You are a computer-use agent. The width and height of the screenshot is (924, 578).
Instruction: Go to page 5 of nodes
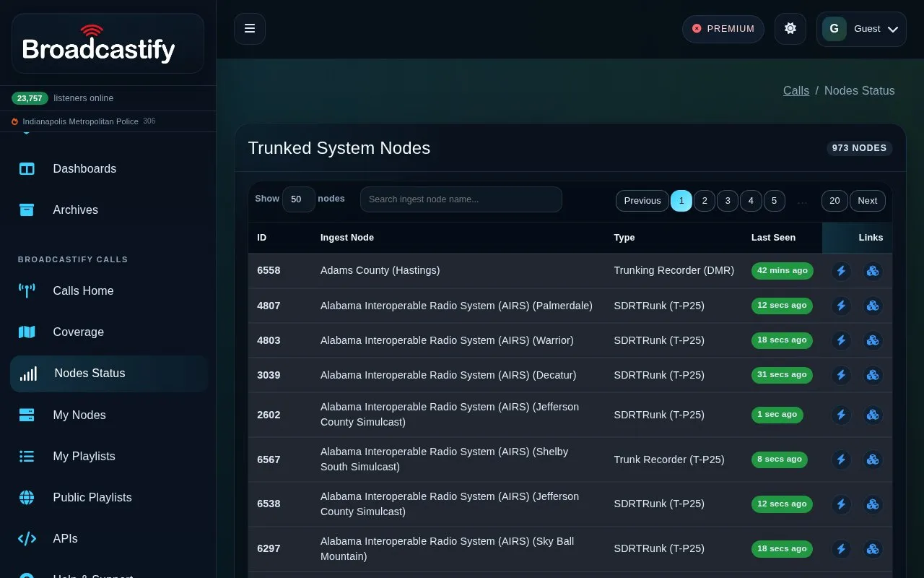[774, 201]
